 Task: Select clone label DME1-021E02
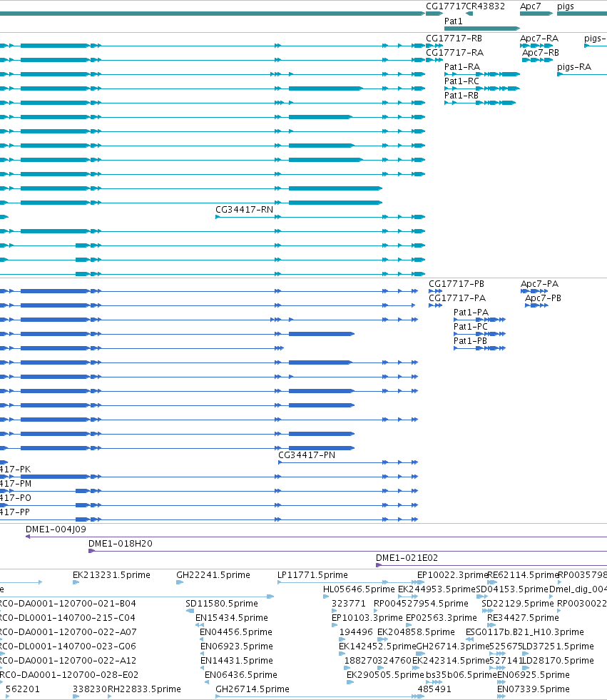click(x=407, y=558)
